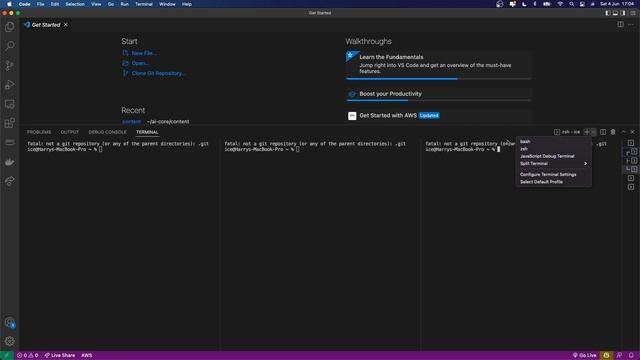
Task: Switch to the Debug Console tab
Action: pos(107,132)
